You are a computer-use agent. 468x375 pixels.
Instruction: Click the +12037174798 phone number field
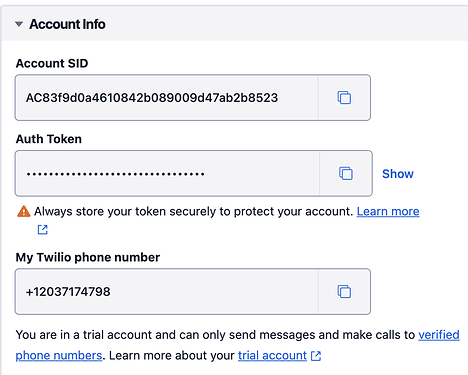click(x=166, y=291)
